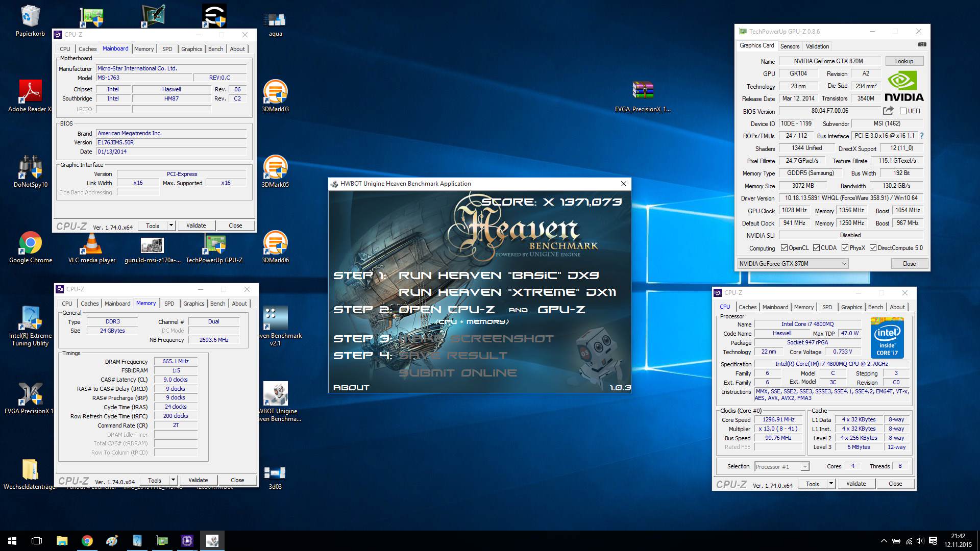Click Close button in GPU-Z window

pos(909,263)
